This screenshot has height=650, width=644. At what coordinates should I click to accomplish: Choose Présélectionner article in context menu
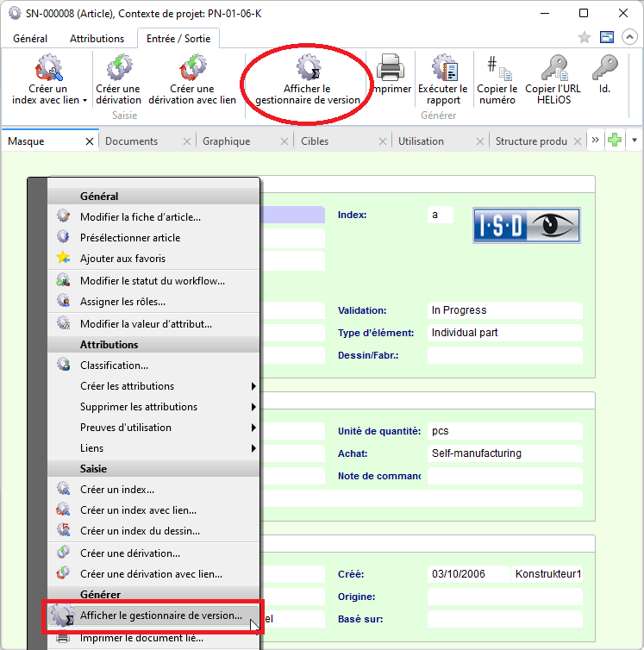[x=153, y=238]
